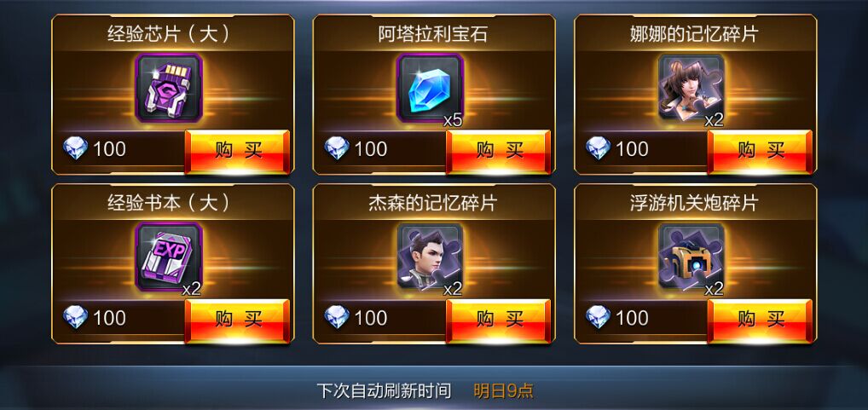This screenshot has height=410, width=868.
Task: Buy the 经验书本（大） x2 item
Action: pos(238,320)
